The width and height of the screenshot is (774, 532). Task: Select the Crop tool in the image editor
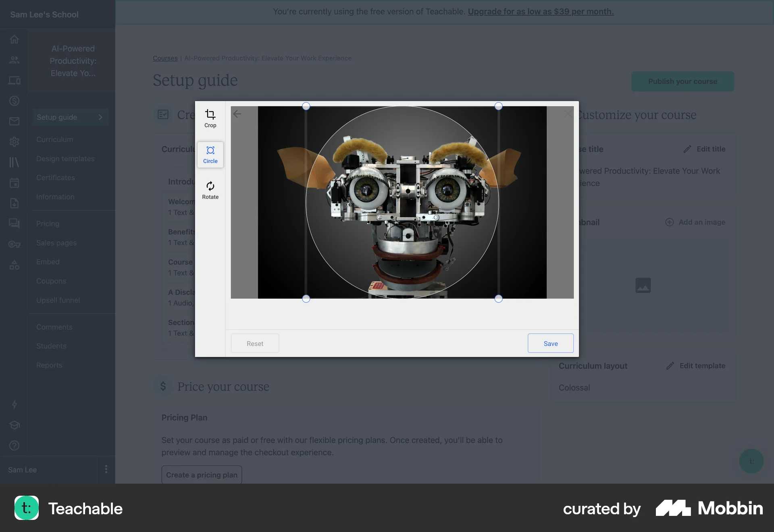[210, 117]
